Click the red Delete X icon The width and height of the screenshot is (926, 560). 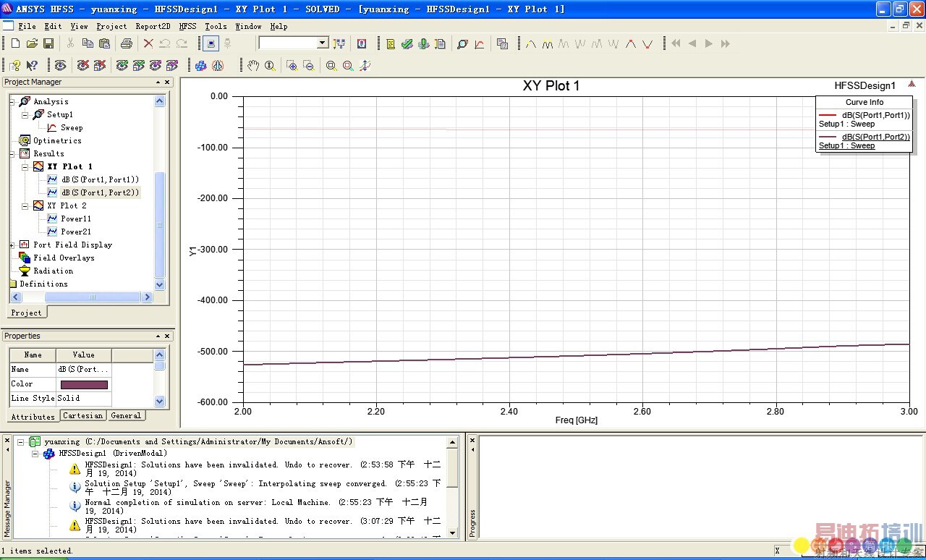click(x=148, y=43)
